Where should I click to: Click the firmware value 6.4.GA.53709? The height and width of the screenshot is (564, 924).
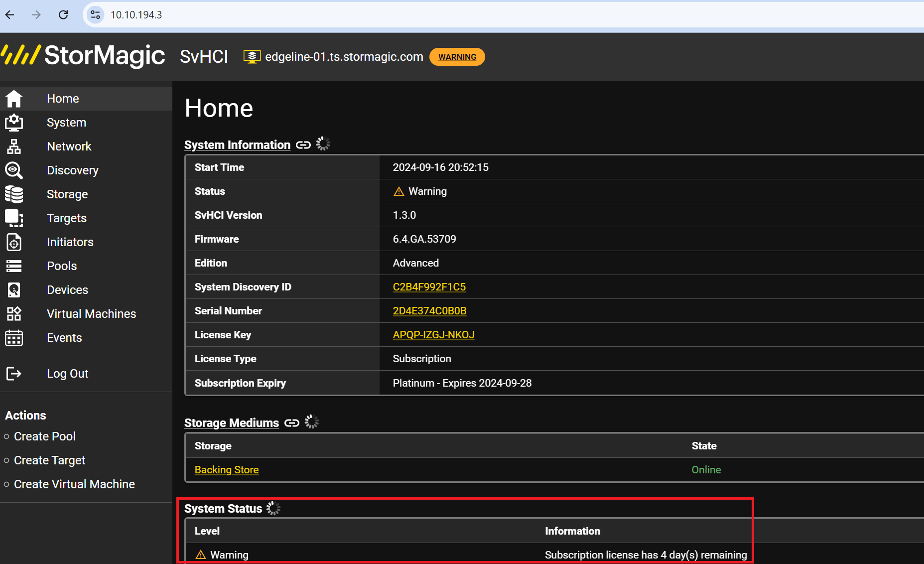pos(424,239)
